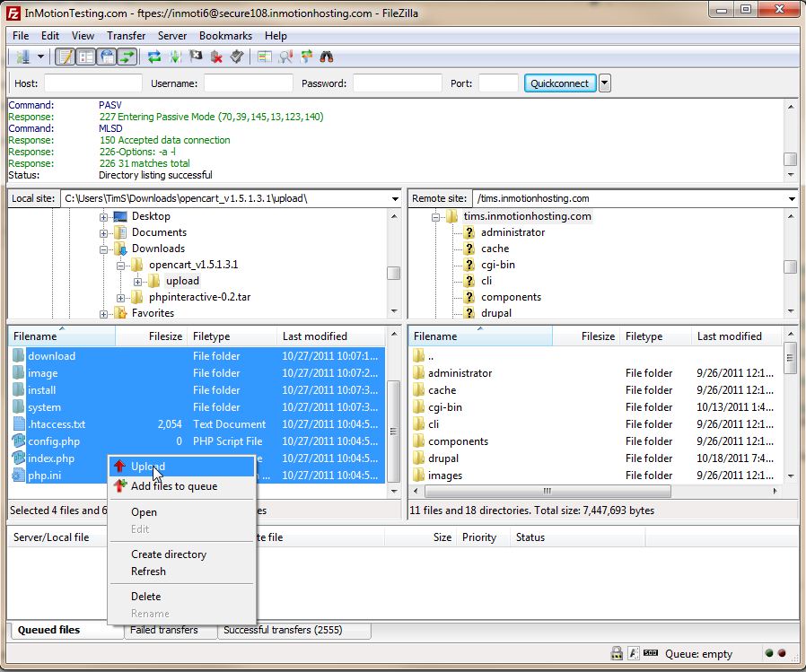Open the Remote site path dropdown
806x672 pixels.
[792, 198]
